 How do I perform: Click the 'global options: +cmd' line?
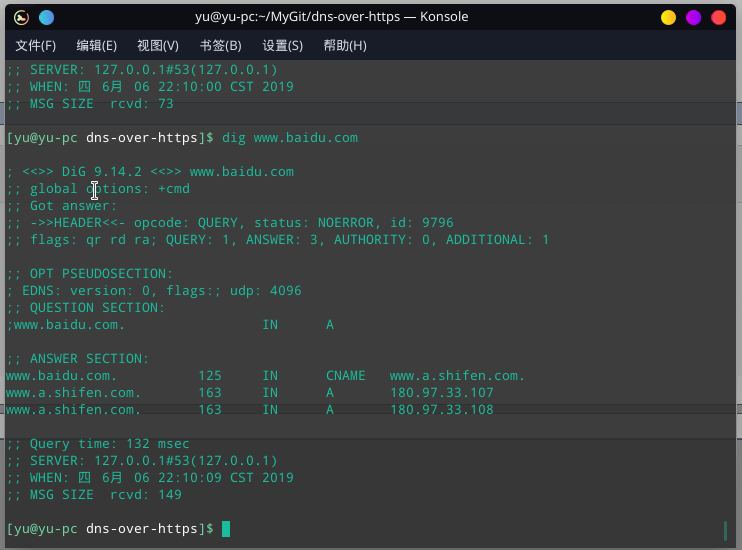point(98,188)
